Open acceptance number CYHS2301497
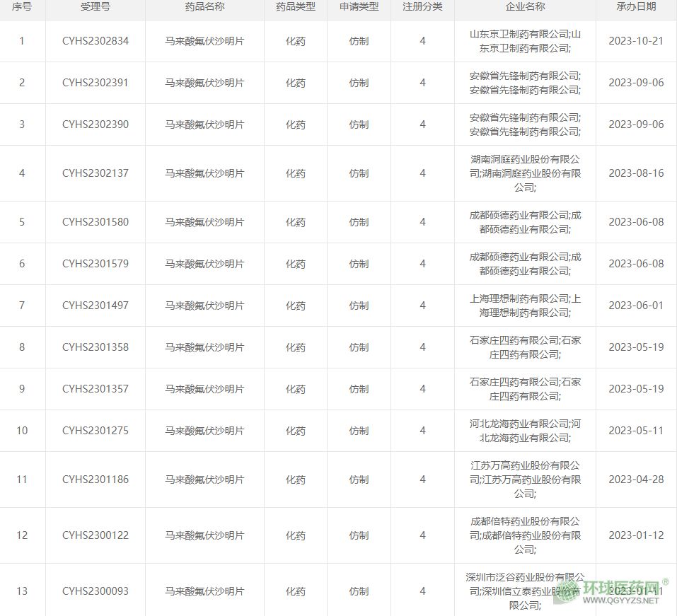Screen dimensions: 677x616 (x=96, y=306)
